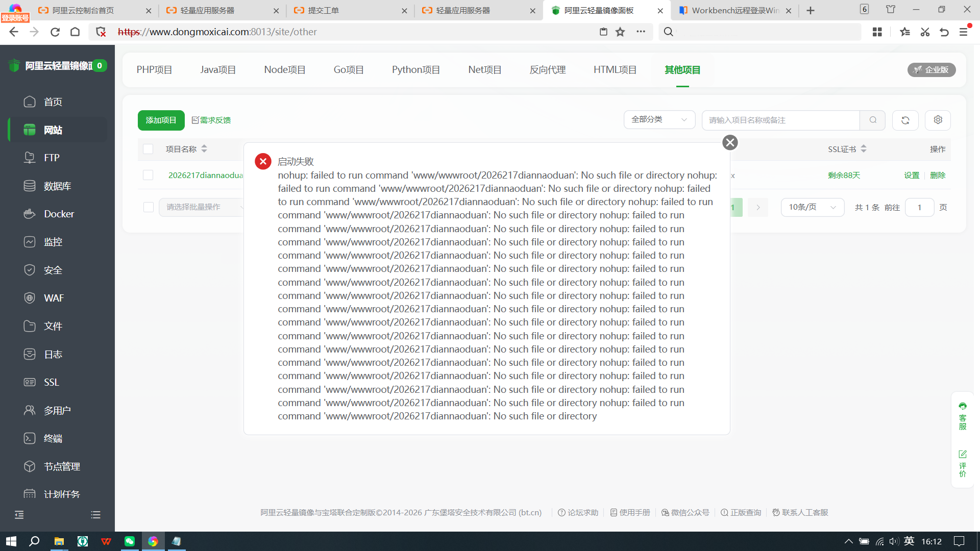This screenshot has width=980, height=551.
Task: Tick the batch operation checkbox
Action: tap(149, 207)
